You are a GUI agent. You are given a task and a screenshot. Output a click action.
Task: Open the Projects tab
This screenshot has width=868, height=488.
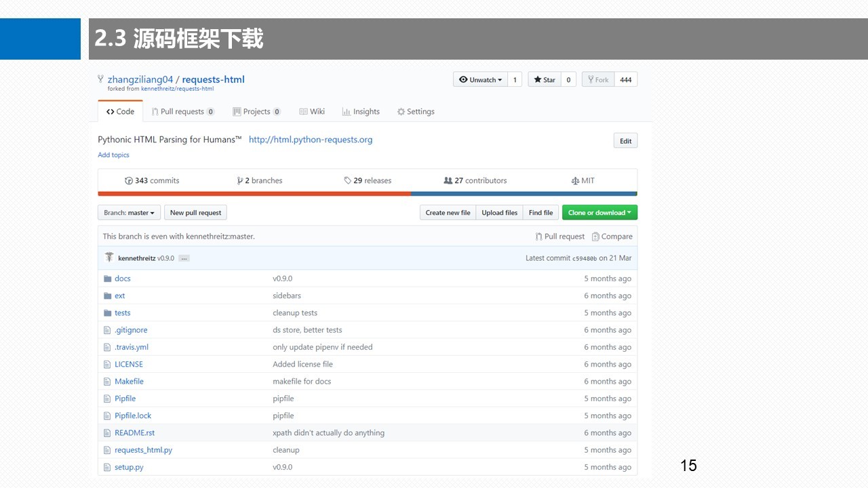[x=256, y=111]
